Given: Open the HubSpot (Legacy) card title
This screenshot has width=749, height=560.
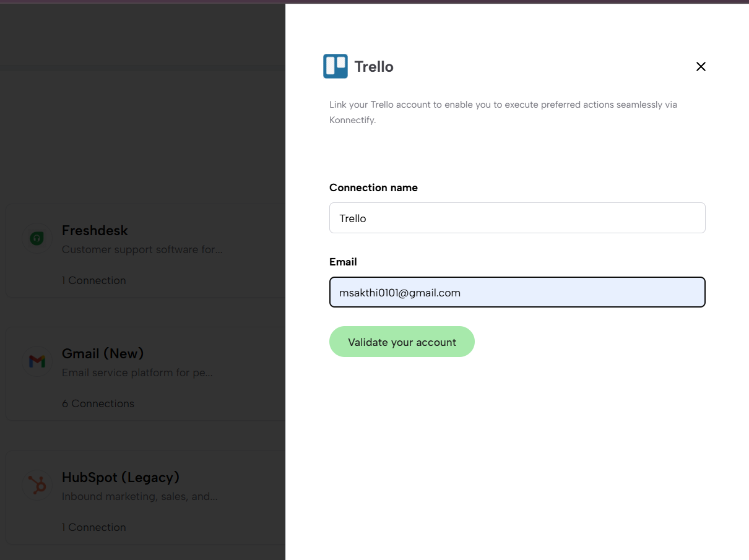Looking at the screenshot, I should pos(121,477).
